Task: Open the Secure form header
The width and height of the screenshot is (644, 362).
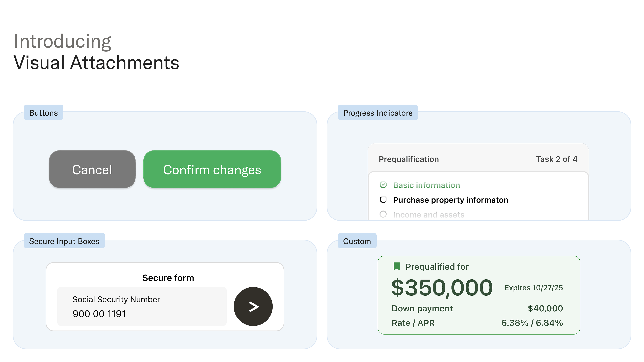Action: pos(168,278)
